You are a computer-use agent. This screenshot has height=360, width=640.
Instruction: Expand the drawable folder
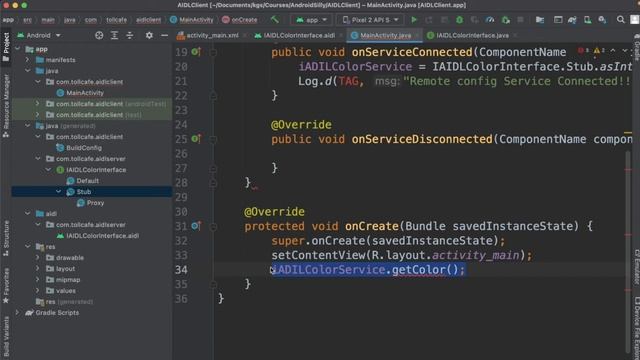click(38, 258)
